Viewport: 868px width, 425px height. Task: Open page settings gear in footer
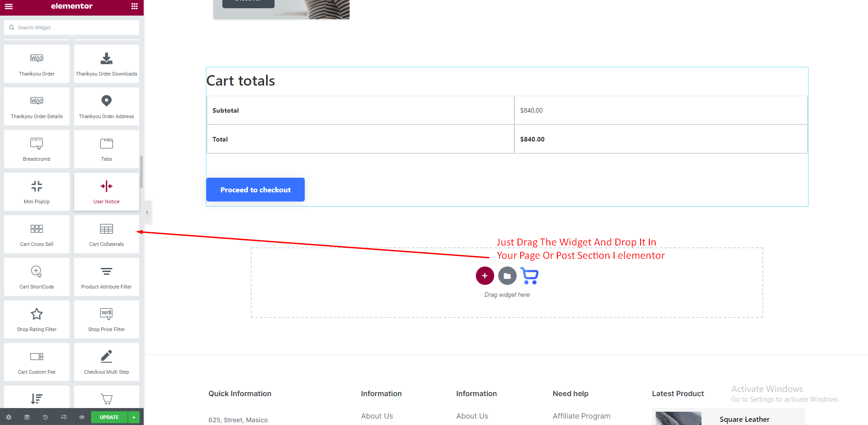pos(9,417)
